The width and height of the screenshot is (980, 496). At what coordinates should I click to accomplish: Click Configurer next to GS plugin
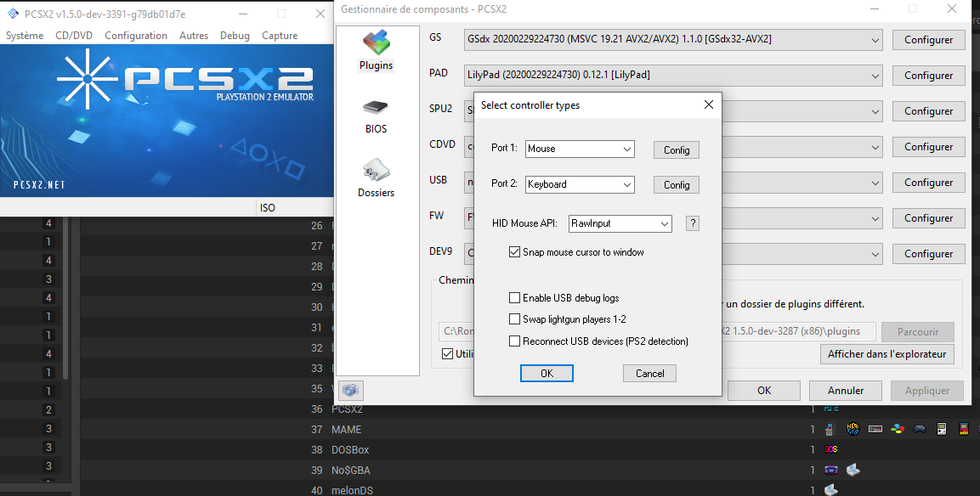click(928, 39)
